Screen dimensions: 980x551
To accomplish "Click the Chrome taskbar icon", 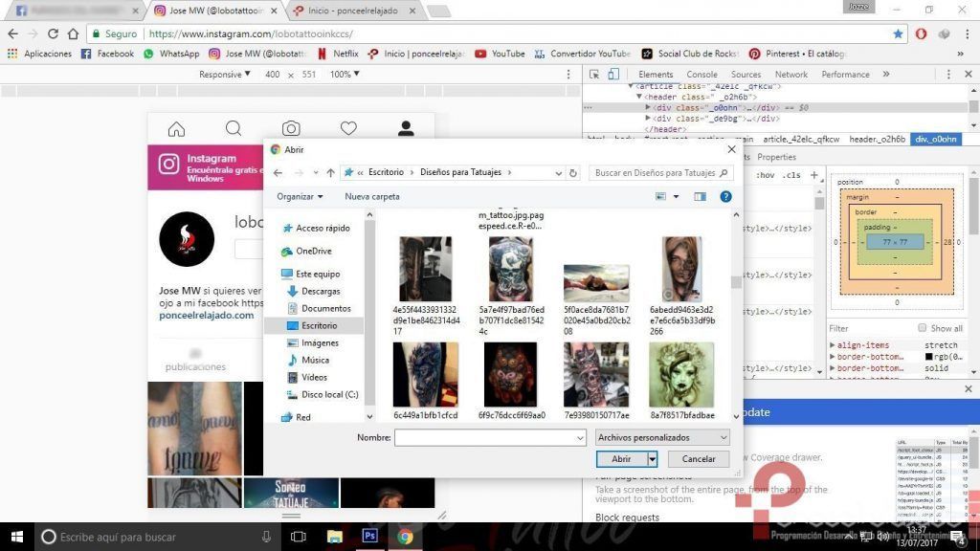I will [405, 537].
